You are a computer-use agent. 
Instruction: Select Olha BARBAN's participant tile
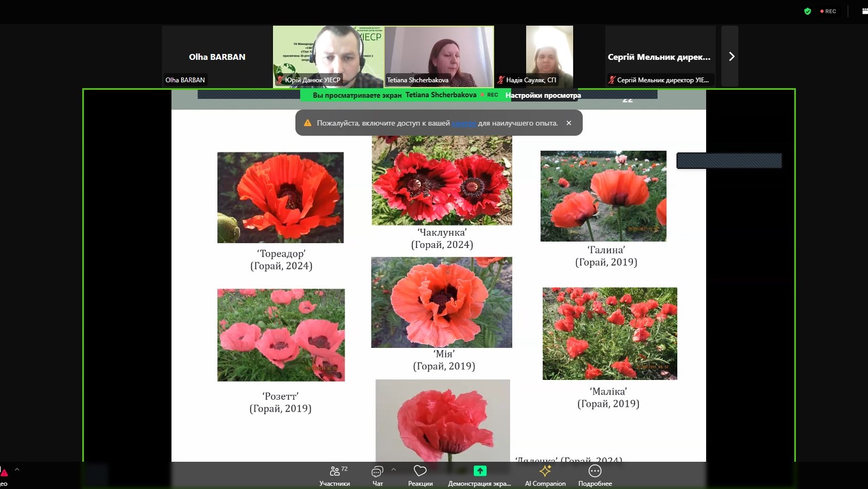(217, 57)
